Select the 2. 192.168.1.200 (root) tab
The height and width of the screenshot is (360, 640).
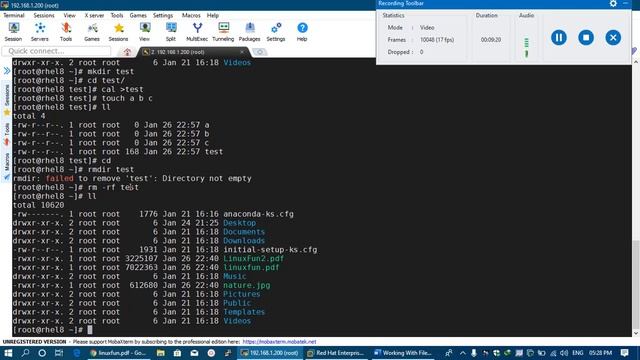pyautogui.click(x=193, y=52)
